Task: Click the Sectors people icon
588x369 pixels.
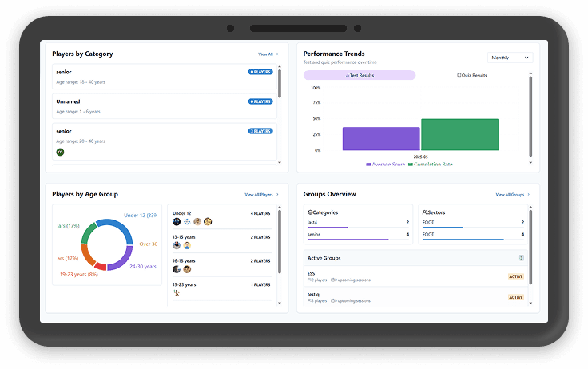Action: click(x=425, y=212)
